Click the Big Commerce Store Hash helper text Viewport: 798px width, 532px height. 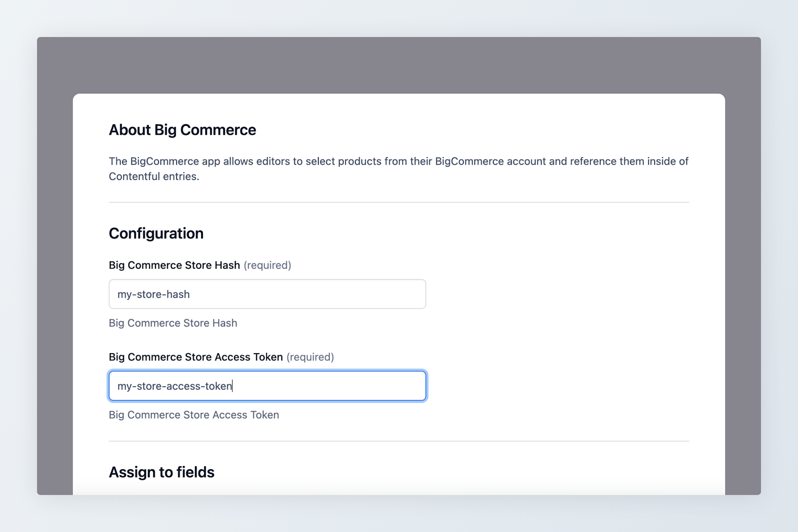click(x=173, y=323)
